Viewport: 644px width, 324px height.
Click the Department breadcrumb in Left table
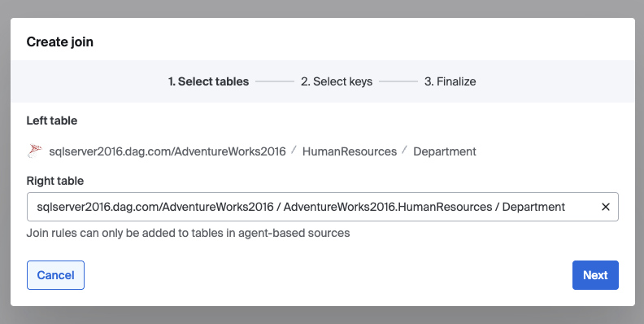pyautogui.click(x=445, y=151)
